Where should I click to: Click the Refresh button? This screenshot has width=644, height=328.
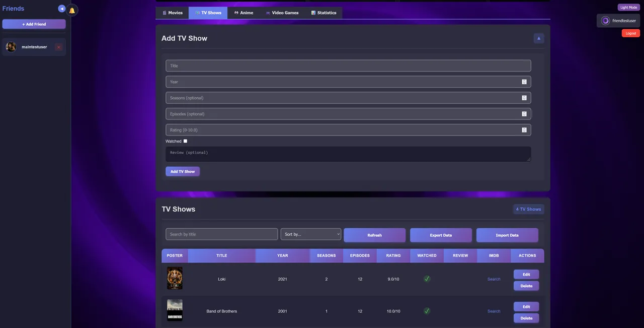[x=374, y=235]
